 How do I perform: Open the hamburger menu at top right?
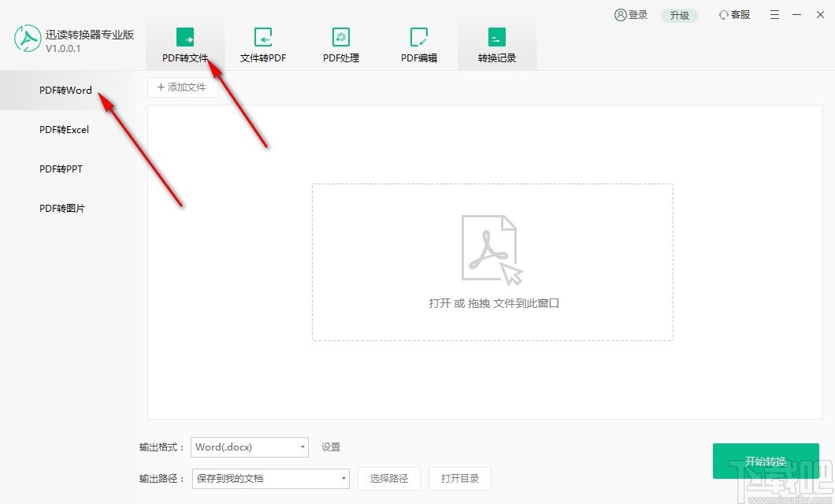pyautogui.click(x=774, y=14)
